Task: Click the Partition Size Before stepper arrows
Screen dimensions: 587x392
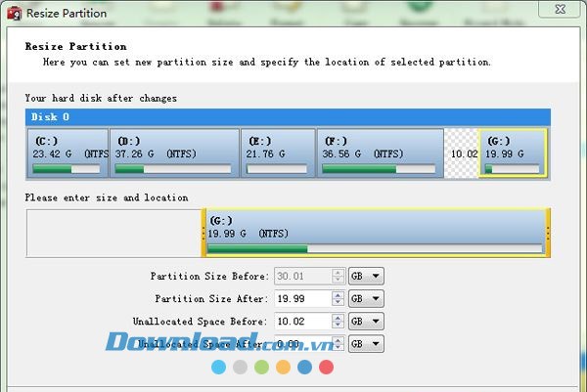Action: point(339,276)
